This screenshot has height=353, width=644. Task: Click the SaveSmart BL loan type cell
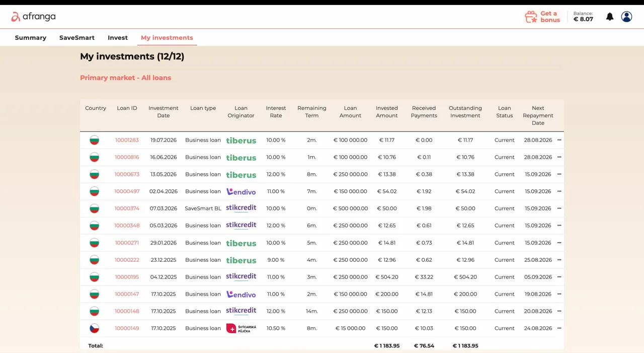coord(203,208)
